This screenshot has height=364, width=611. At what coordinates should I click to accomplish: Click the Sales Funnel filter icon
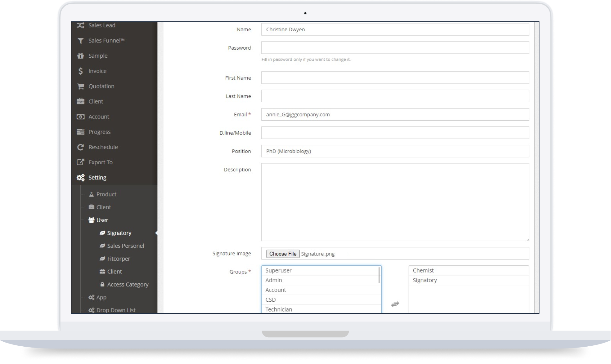80,41
